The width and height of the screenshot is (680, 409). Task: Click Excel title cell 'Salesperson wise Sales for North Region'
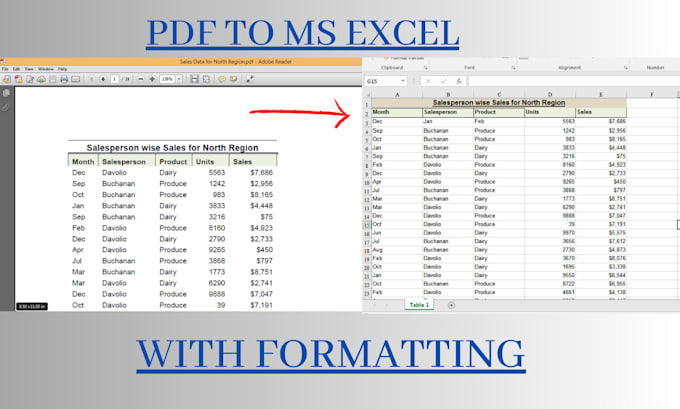pos(499,103)
